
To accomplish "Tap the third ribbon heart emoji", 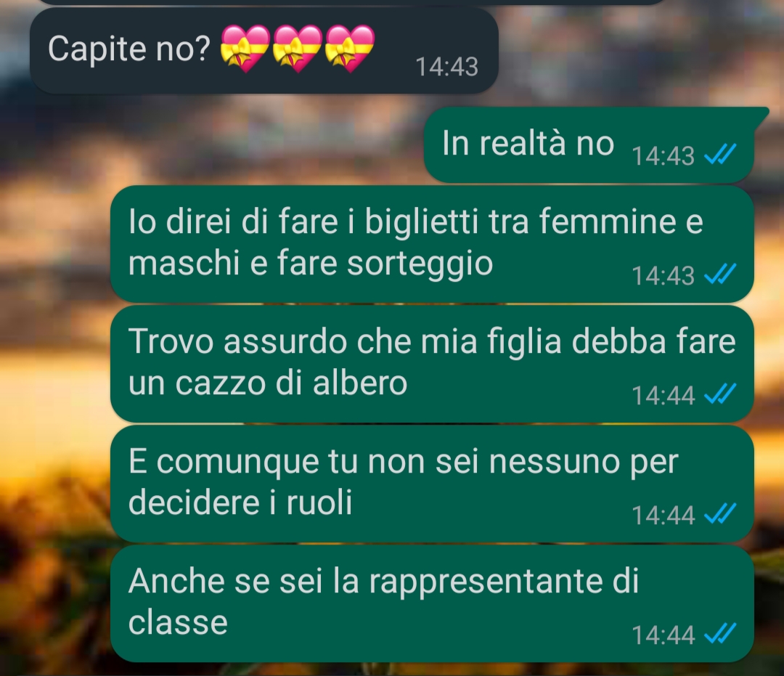I will (349, 49).
